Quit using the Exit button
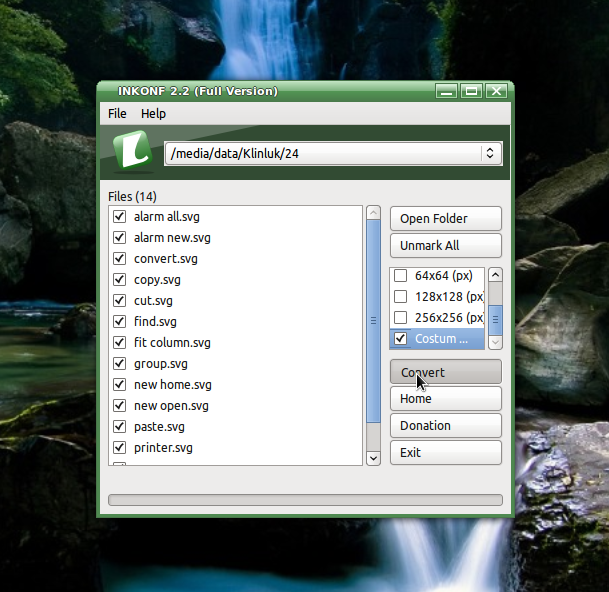This screenshot has width=609, height=592. click(x=446, y=453)
